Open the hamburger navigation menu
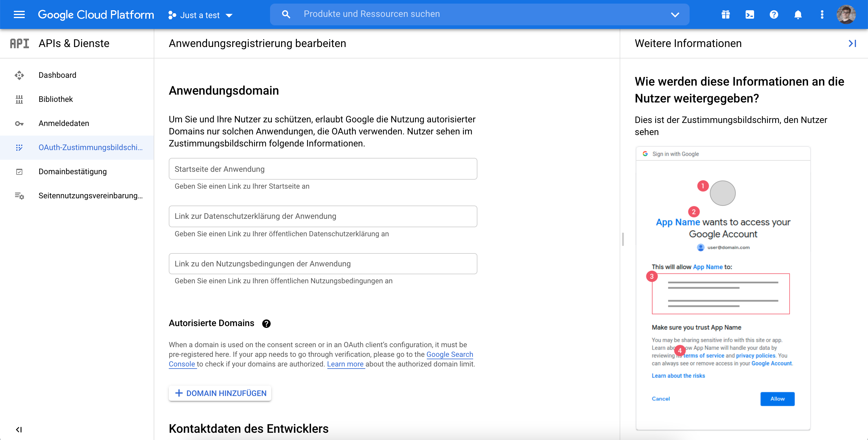868x440 pixels. coord(19,14)
